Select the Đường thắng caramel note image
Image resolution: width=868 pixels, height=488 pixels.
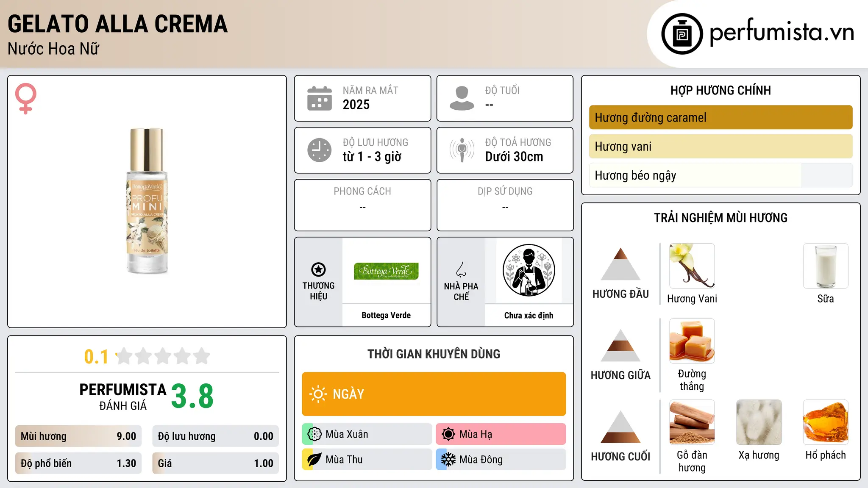tap(692, 341)
